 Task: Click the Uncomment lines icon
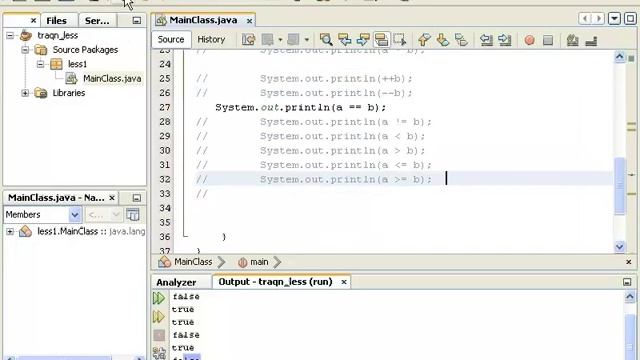pyautogui.click(x=591, y=40)
